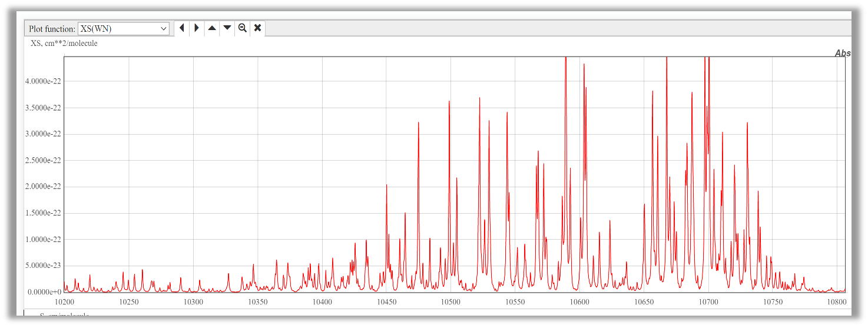Viewport: 868px width, 328px height.
Task: Pan the plot left with left arrow
Action: pyautogui.click(x=181, y=28)
